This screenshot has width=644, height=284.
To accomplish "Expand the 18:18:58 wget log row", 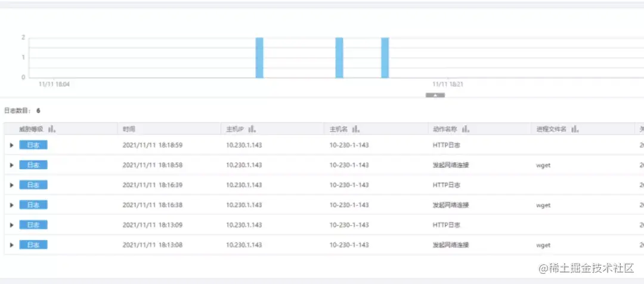I will (11, 165).
